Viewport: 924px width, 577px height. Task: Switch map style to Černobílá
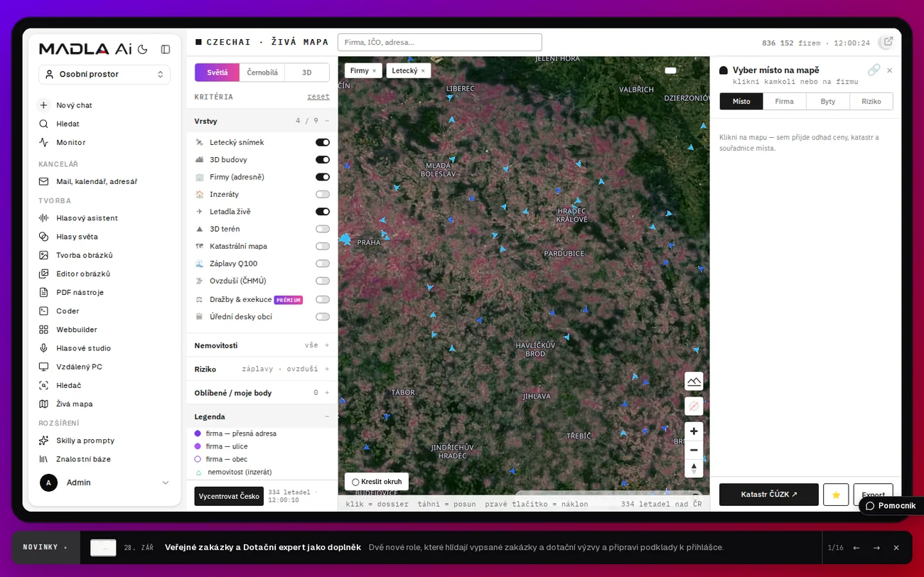(x=262, y=72)
